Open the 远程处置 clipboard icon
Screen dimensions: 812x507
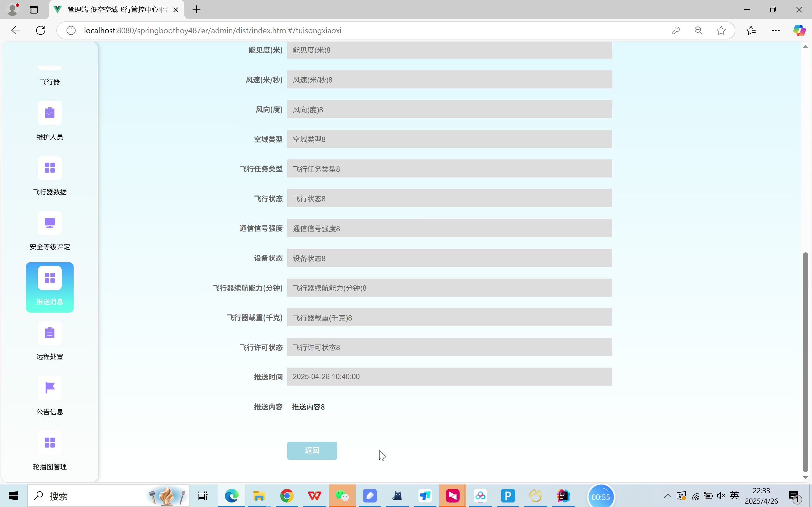[x=50, y=333]
